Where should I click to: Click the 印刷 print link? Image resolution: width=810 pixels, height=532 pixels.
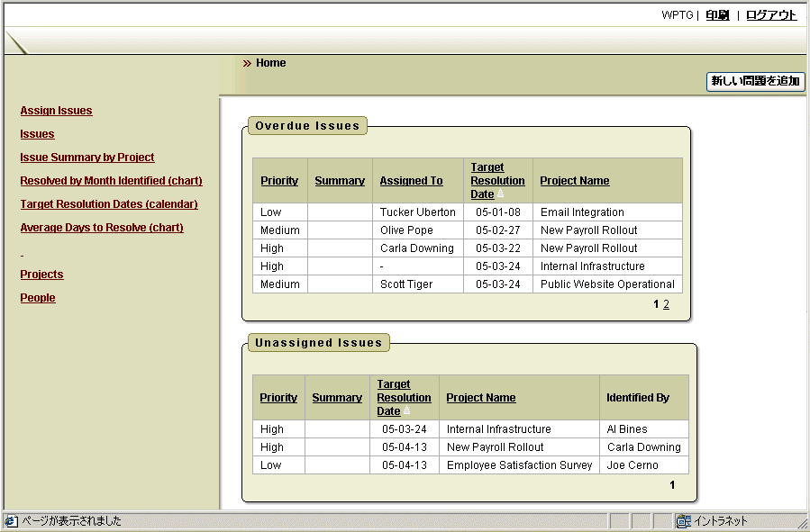click(x=717, y=15)
